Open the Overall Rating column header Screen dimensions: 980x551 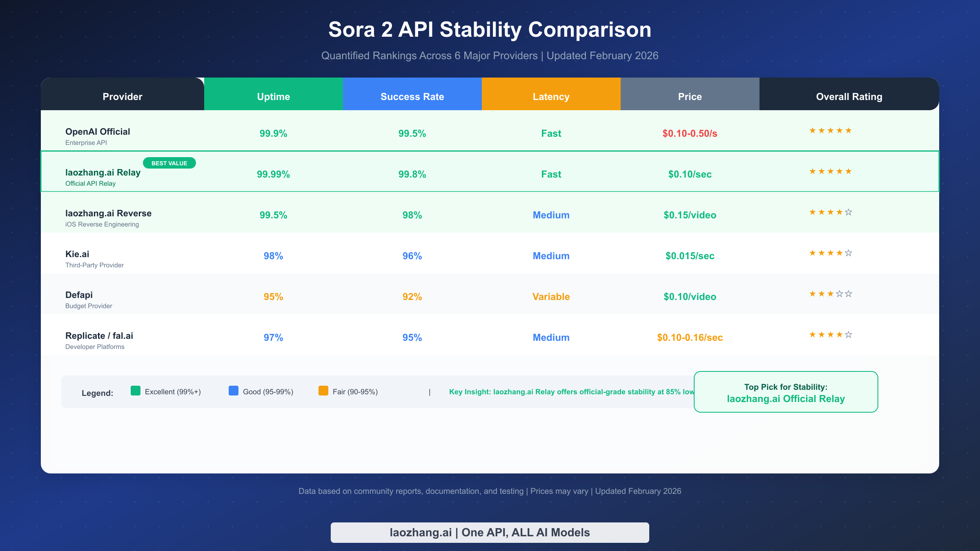(x=849, y=96)
